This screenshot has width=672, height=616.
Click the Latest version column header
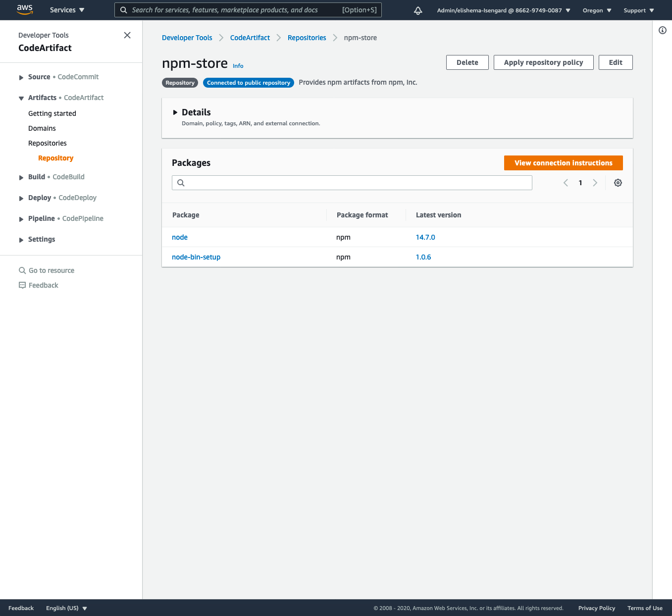pyautogui.click(x=439, y=215)
